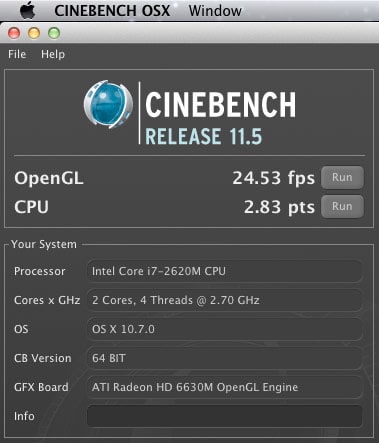Close the window with red button

coord(14,33)
